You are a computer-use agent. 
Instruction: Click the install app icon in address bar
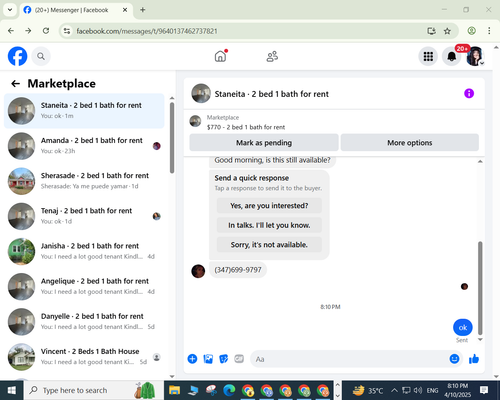[431, 31]
